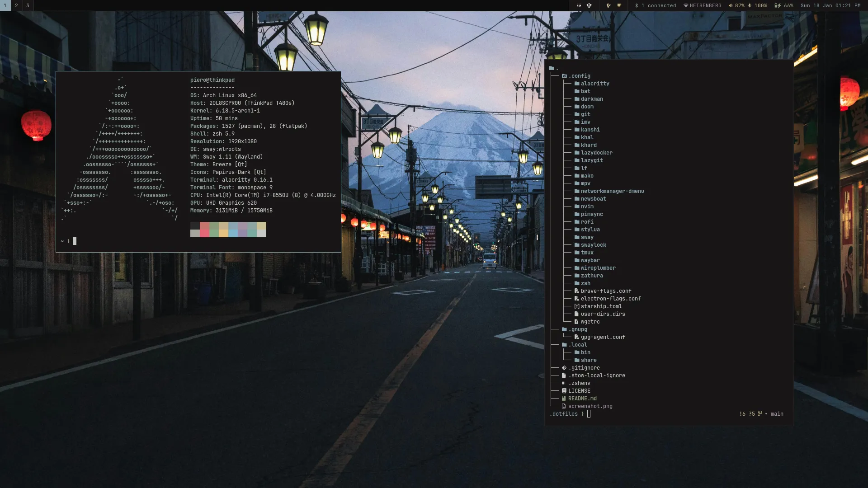Screen dimensions: 868x488
Task: Switch to workspace 2
Action: pos(16,5)
